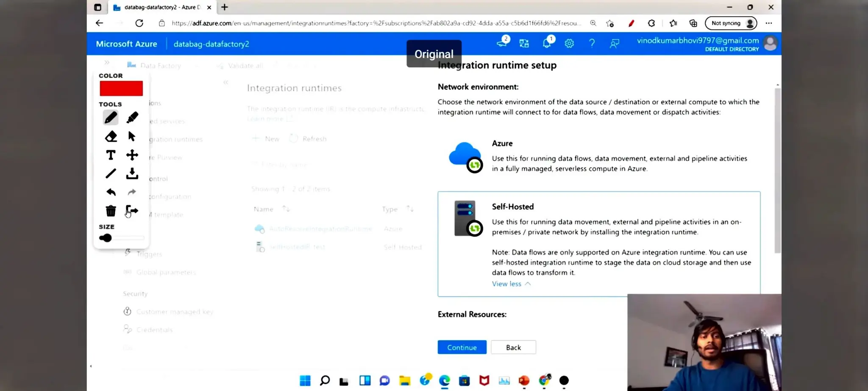Open Teams chat taskbar icon
Viewport: 868px width, 391px height.
384,380
